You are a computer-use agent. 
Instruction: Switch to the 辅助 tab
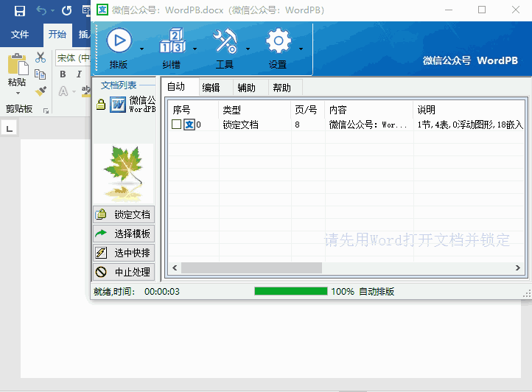pos(250,88)
